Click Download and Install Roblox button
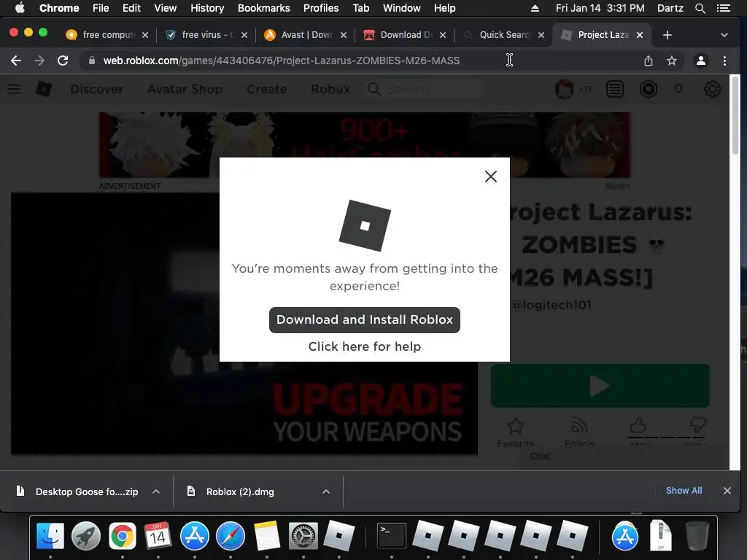The width and height of the screenshot is (747, 560). coord(365,319)
